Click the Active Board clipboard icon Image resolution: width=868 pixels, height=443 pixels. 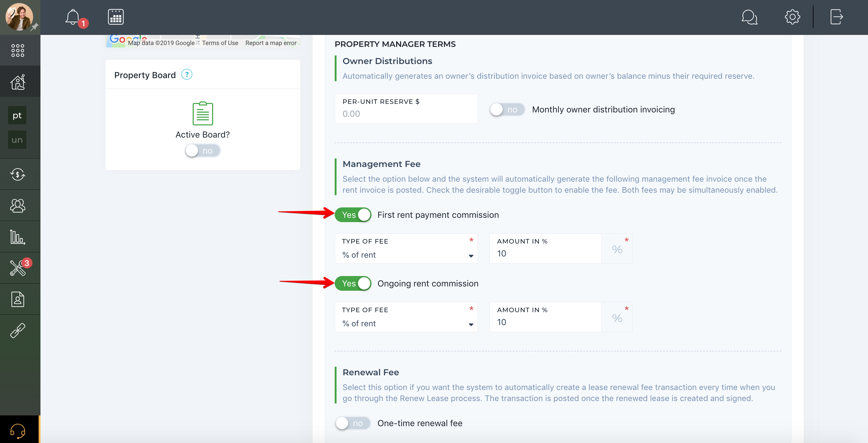(203, 113)
